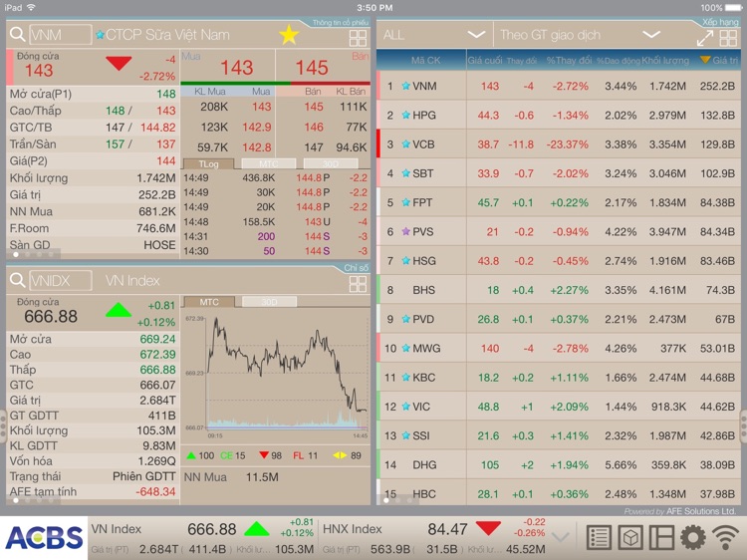Toggle the star next to VNM in ranking

[406, 86]
